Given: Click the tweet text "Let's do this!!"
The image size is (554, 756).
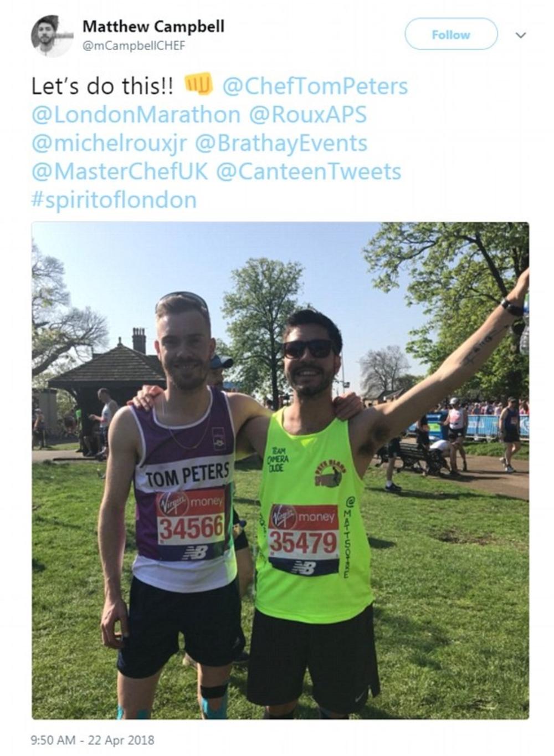Looking at the screenshot, I should click(102, 86).
